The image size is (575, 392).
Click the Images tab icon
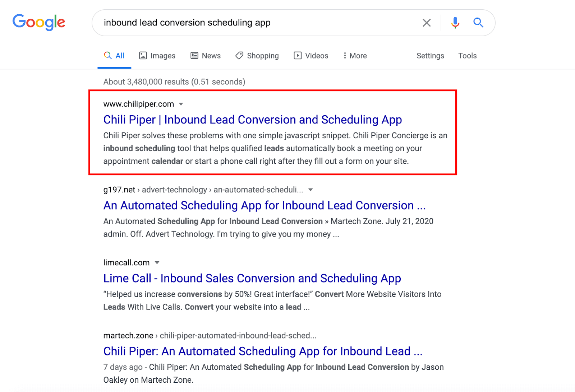coord(143,56)
